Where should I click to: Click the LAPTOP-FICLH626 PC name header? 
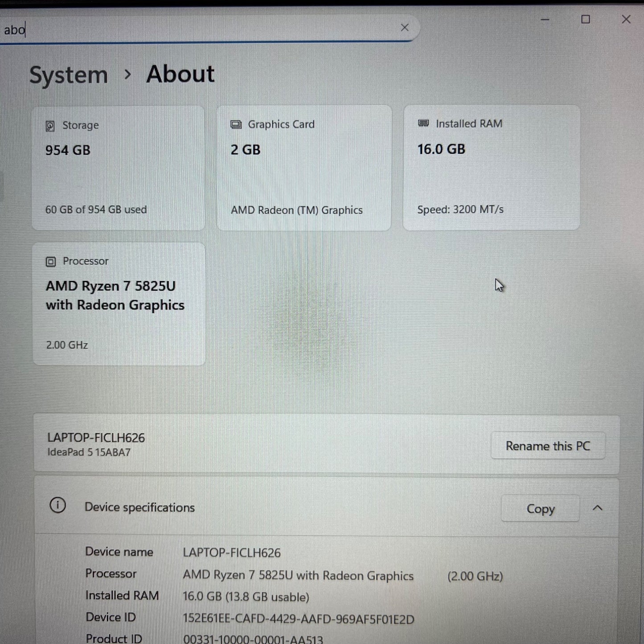96,438
